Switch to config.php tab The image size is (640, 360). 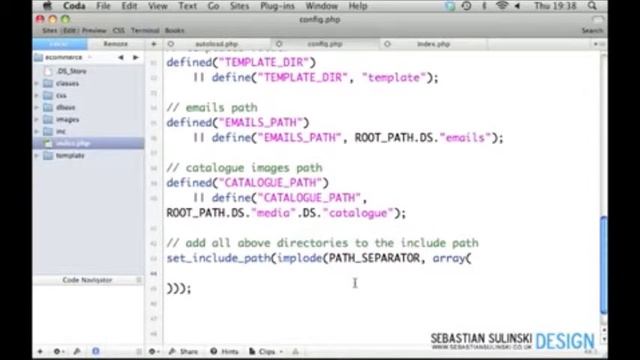click(324, 44)
